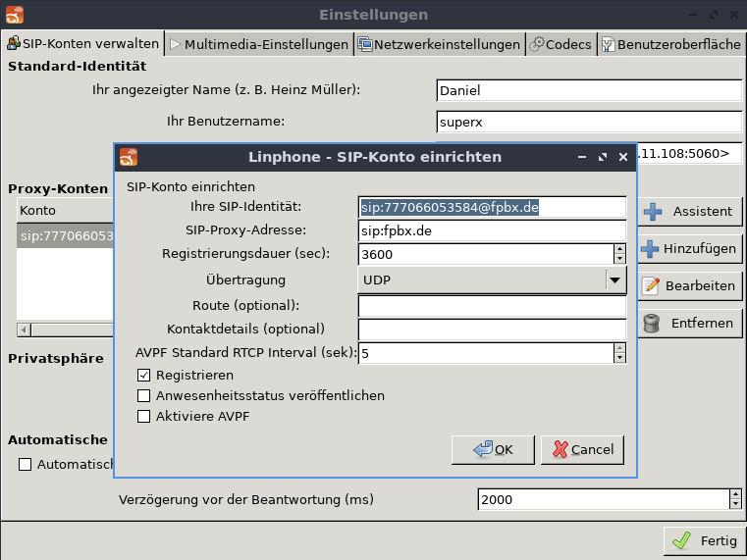Click Fertig to finish settings
Viewport: 747px width, 560px height.
(705, 541)
